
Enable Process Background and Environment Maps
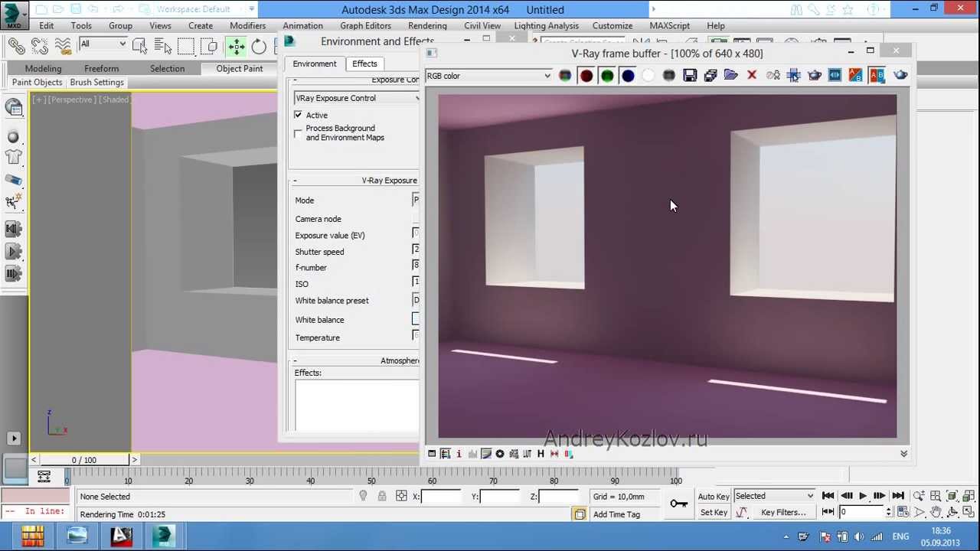click(298, 133)
